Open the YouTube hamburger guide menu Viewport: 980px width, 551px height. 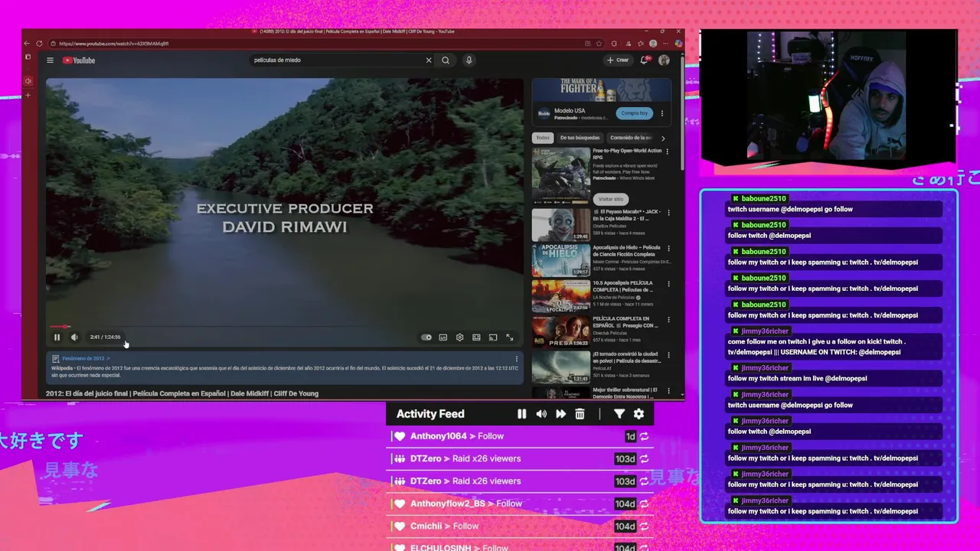pos(50,60)
